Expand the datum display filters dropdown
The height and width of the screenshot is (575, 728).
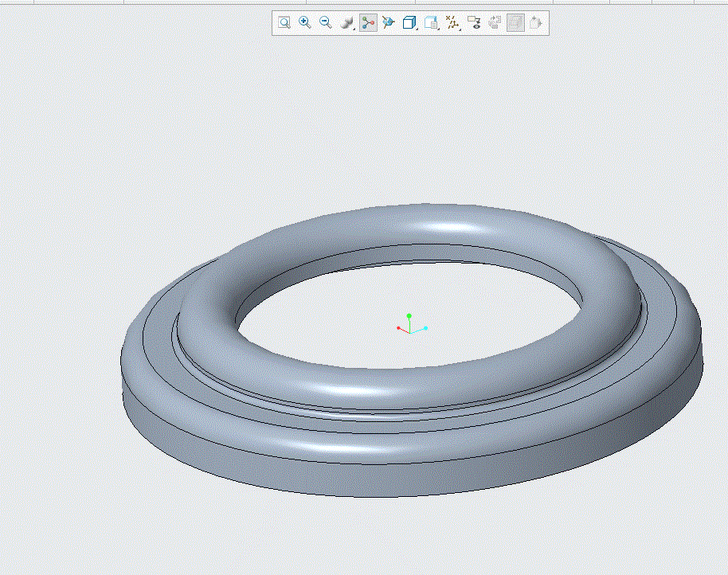(x=452, y=23)
